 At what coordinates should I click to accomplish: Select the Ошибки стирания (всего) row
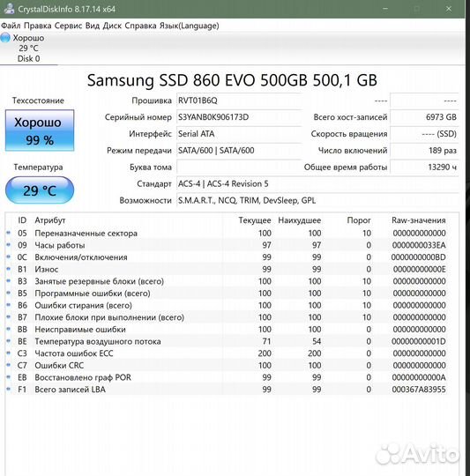pyautogui.click(x=228, y=305)
